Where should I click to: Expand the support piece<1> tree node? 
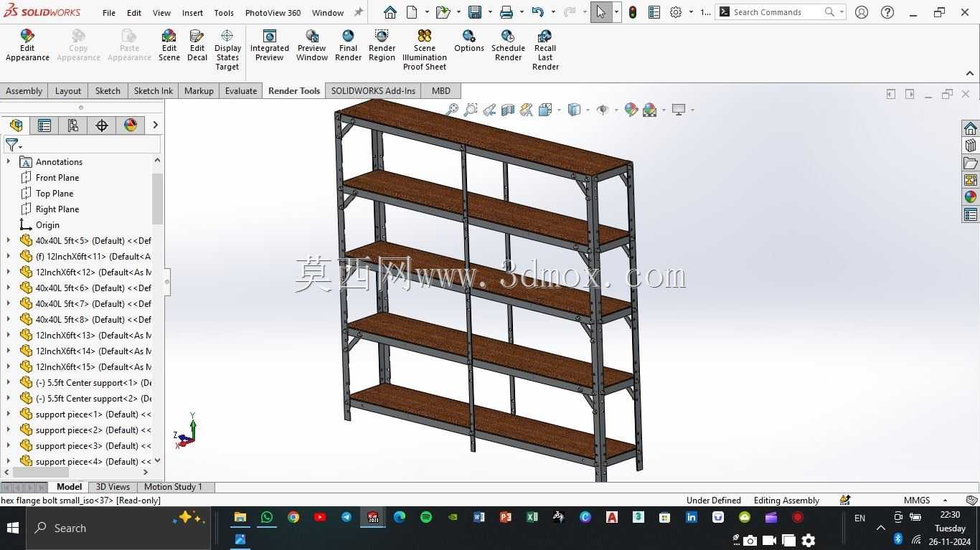point(9,414)
